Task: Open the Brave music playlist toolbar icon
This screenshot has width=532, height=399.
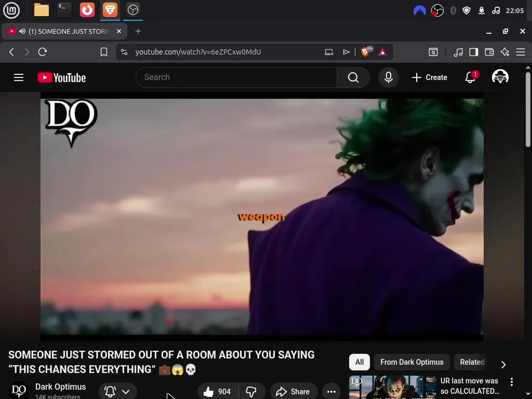Action: click(458, 52)
